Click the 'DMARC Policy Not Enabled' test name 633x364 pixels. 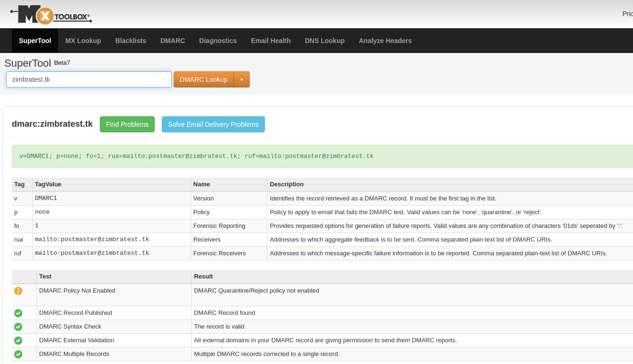click(x=77, y=291)
